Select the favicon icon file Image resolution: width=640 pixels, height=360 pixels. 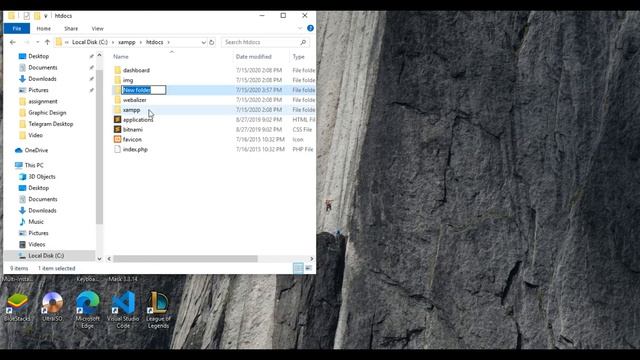(132, 139)
